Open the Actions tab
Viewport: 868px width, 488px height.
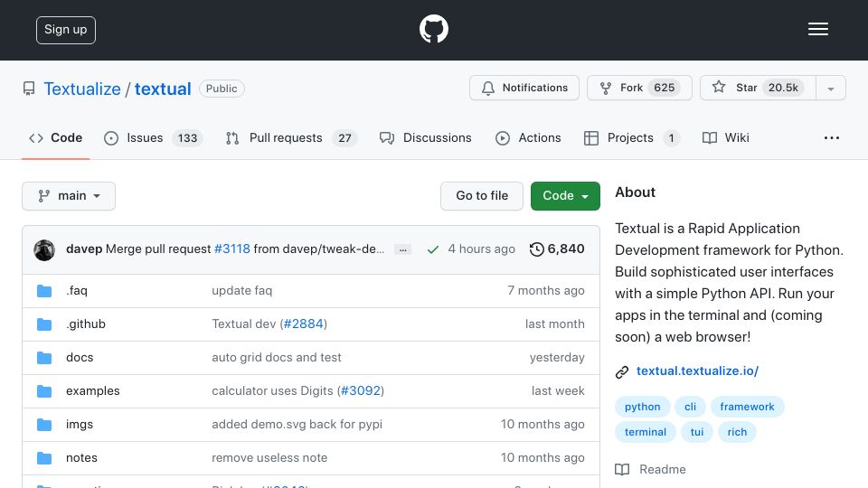[528, 137]
